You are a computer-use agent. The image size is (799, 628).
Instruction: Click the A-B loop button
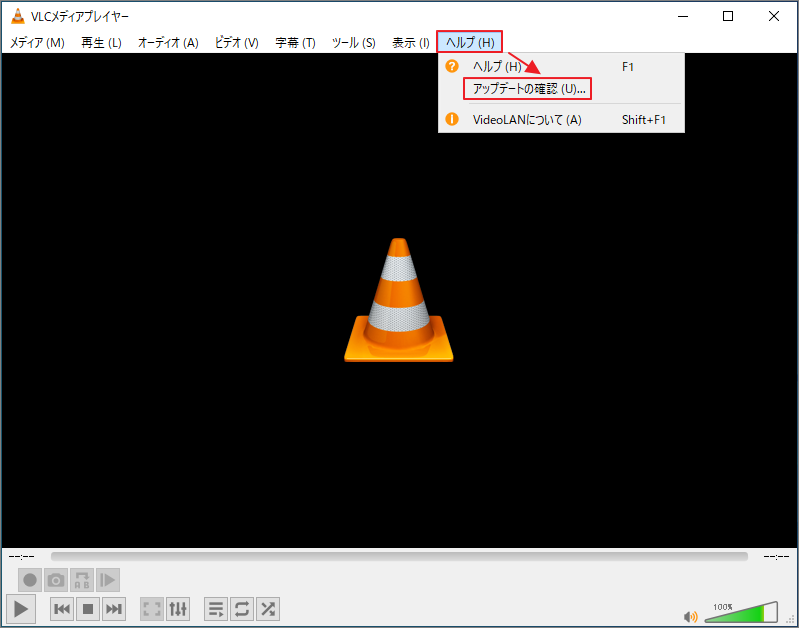point(82,580)
